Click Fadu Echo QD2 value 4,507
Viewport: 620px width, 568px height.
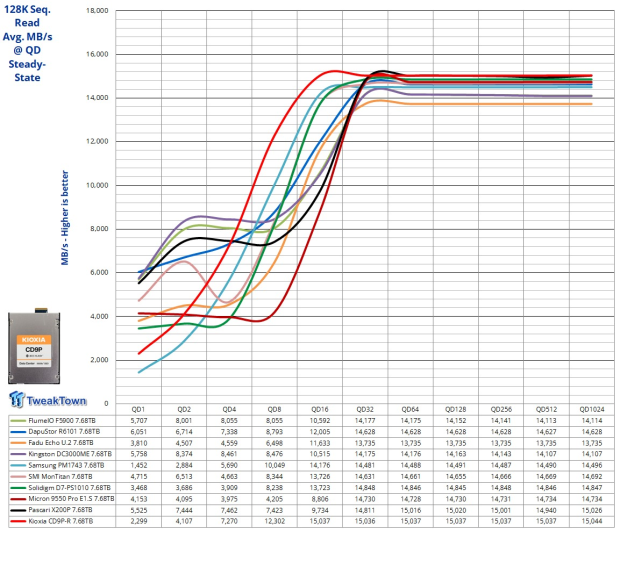pyautogui.click(x=184, y=443)
